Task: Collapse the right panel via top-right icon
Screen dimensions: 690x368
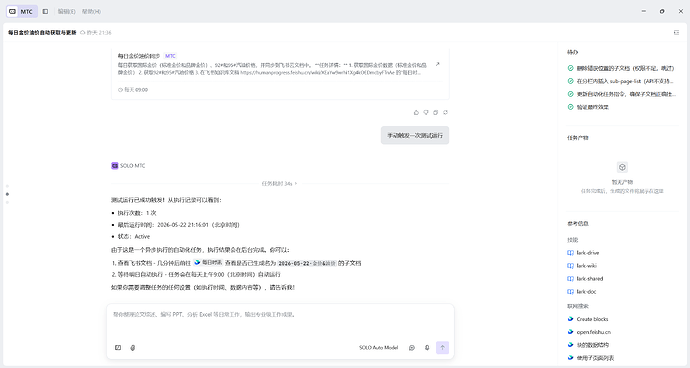Action: pyautogui.click(x=676, y=33)
